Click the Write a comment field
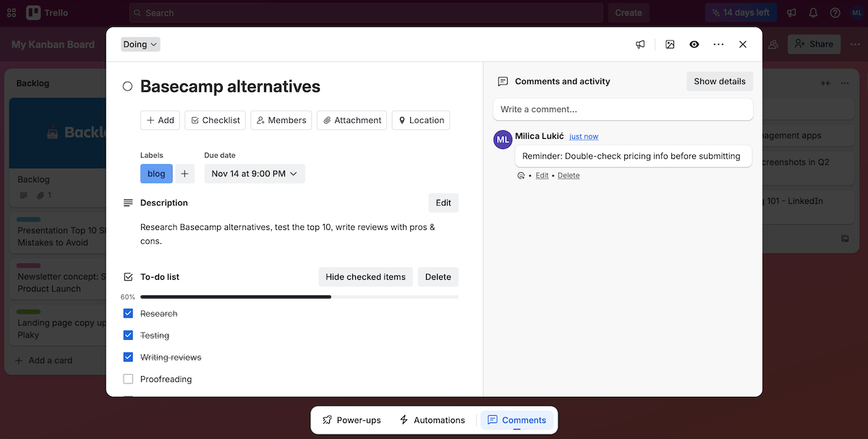868x439 pixels. 623,109
